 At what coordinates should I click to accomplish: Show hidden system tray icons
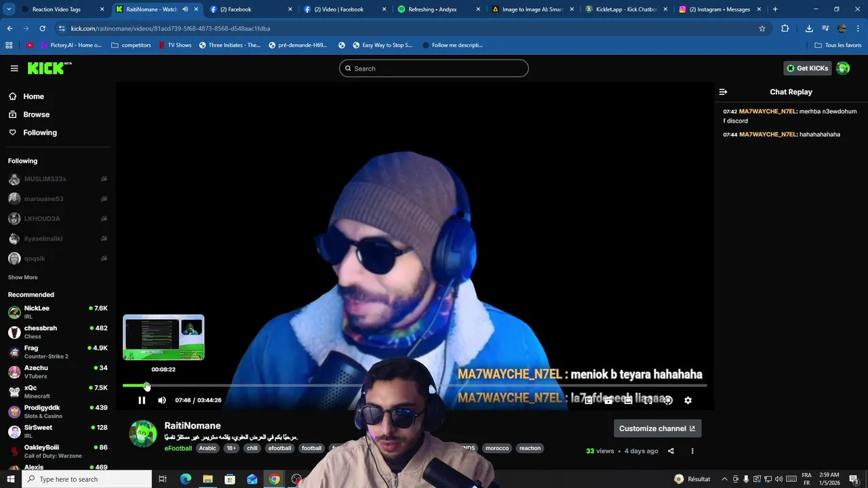coord(724,479)
